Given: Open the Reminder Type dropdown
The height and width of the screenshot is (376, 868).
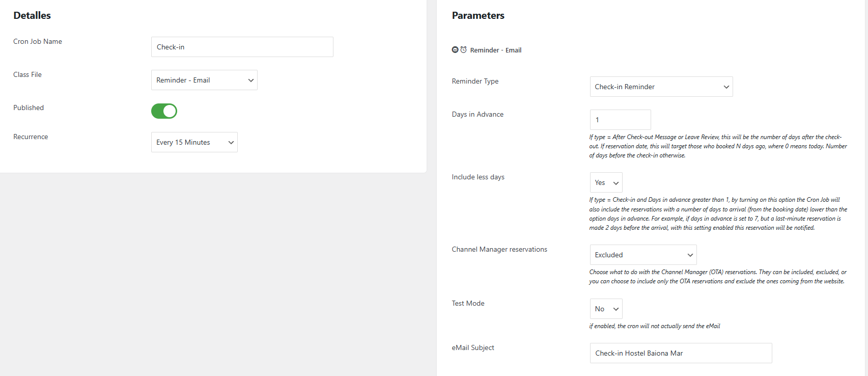Looking at the screenshot, I should (661, 87).
